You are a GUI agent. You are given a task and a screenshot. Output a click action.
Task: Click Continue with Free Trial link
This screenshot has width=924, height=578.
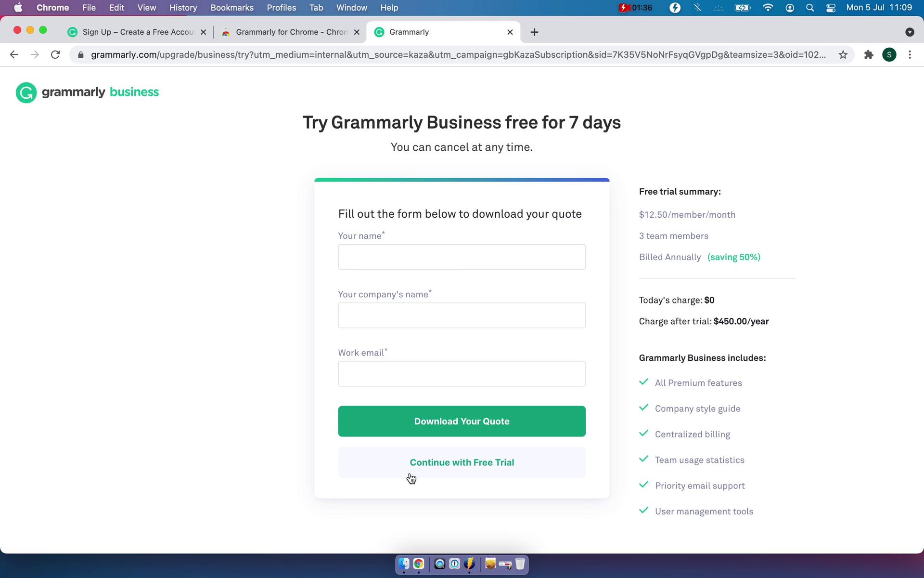pyautogui.click(x=462, y=463)
